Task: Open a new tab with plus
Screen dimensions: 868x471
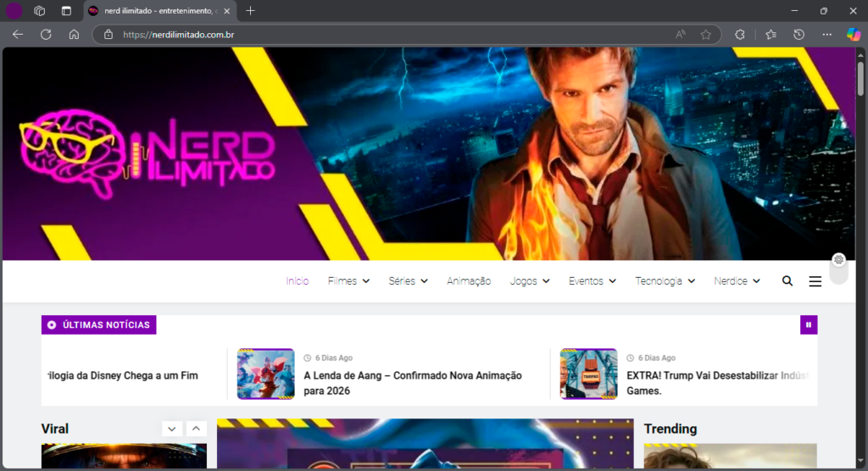Action: (250, 10)
